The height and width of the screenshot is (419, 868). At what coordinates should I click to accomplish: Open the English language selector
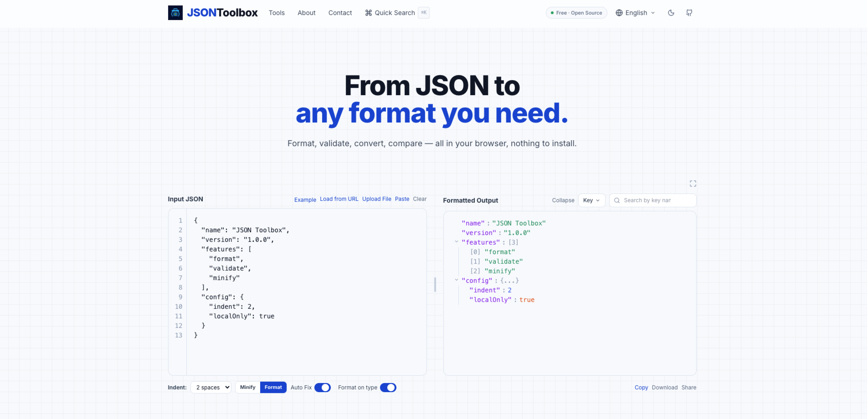[636, 13]
